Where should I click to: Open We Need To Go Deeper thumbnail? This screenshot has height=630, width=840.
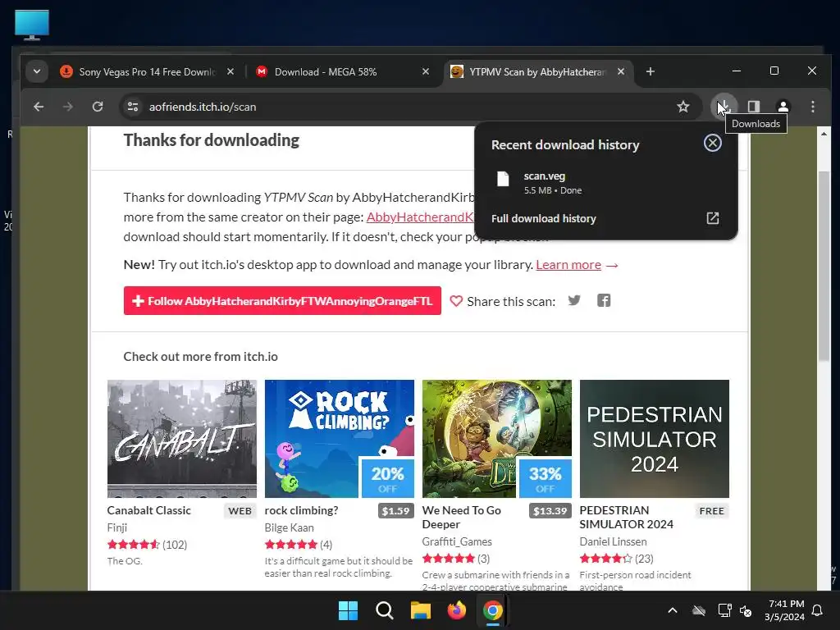pos(496,439)
